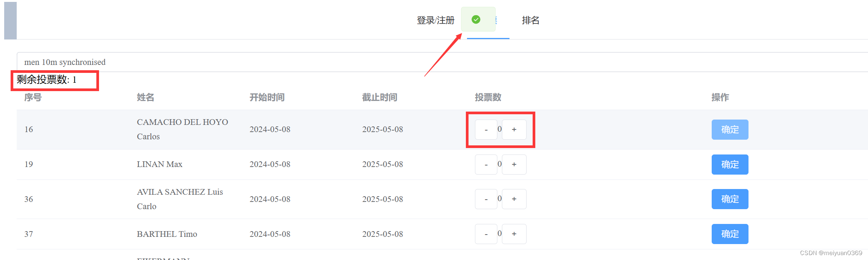This screenshot has width=868, height=260.
Task: Click row number 16
Action: tap(29, 129)
